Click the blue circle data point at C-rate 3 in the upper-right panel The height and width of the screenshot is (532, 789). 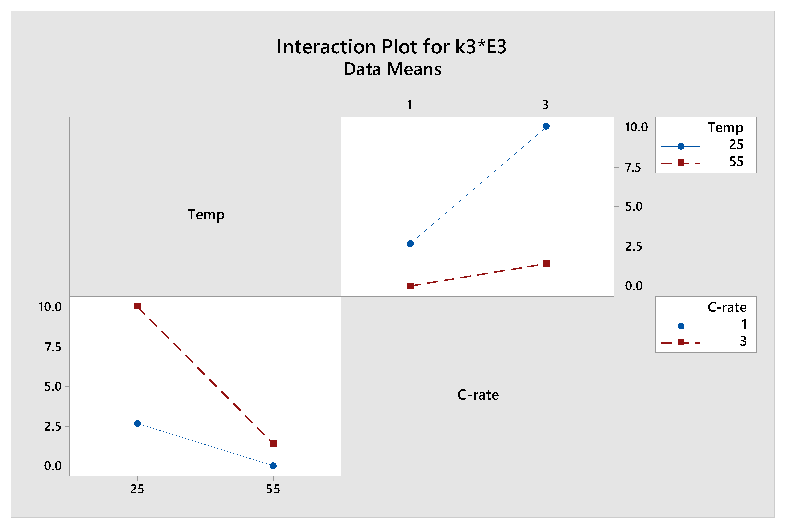tap(546, 126)
